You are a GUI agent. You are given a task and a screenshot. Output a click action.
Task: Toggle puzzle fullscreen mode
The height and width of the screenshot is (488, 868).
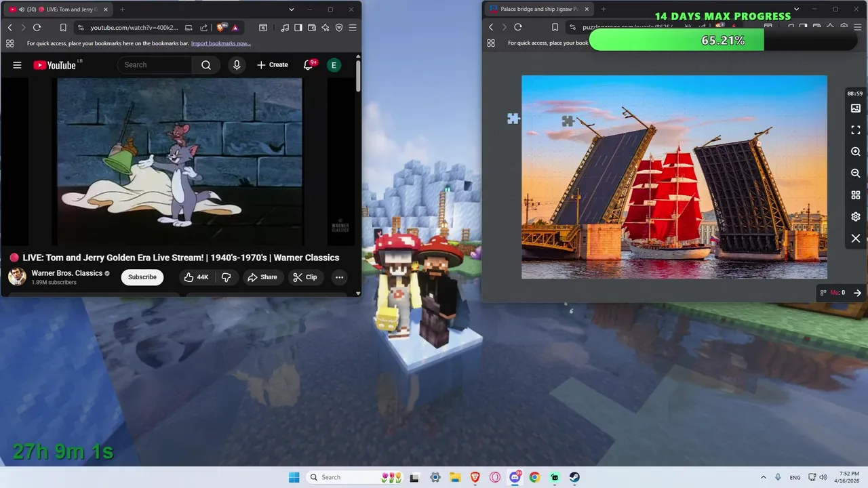point(856,130)
